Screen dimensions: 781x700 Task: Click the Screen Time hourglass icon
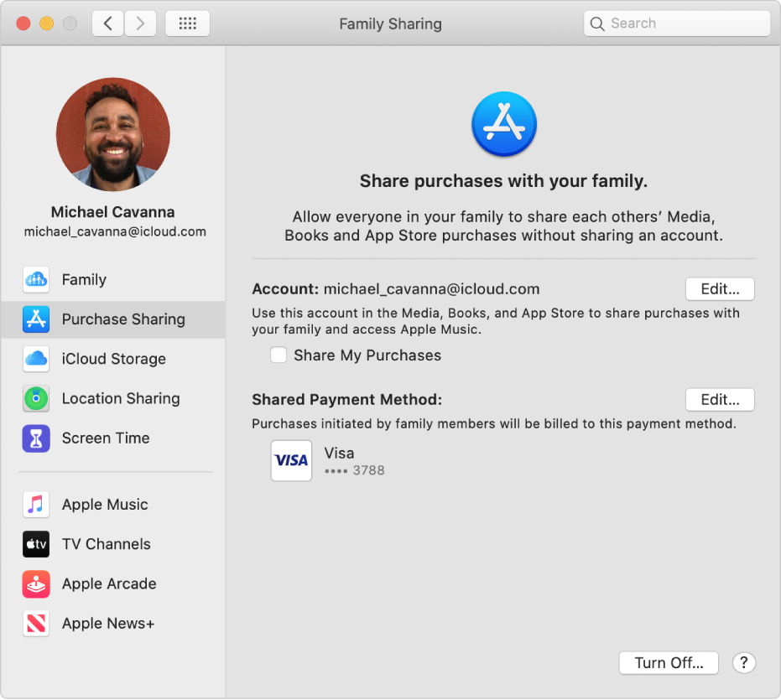pos(36,438)
